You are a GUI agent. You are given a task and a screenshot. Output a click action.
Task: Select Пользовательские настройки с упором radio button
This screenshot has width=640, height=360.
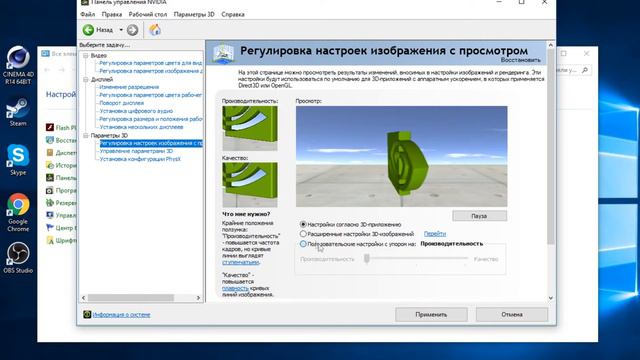point(303,244)
